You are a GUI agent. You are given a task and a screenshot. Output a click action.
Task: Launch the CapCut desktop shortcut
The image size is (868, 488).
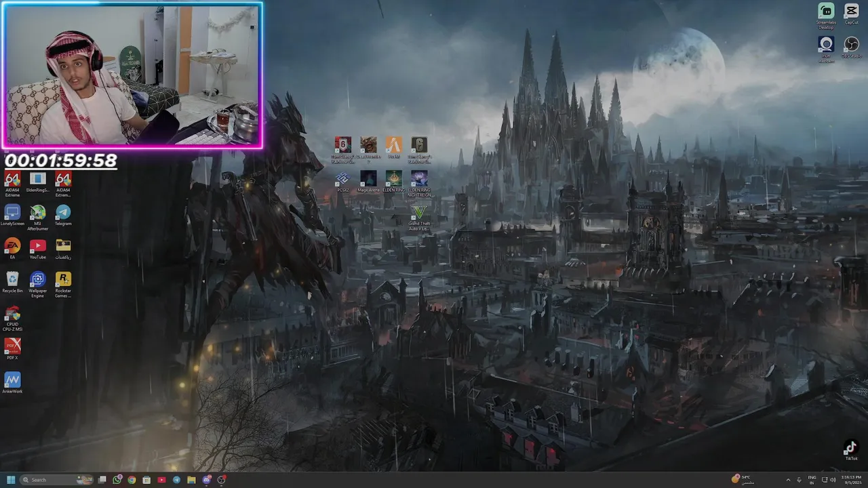click(x=851, y=14)
